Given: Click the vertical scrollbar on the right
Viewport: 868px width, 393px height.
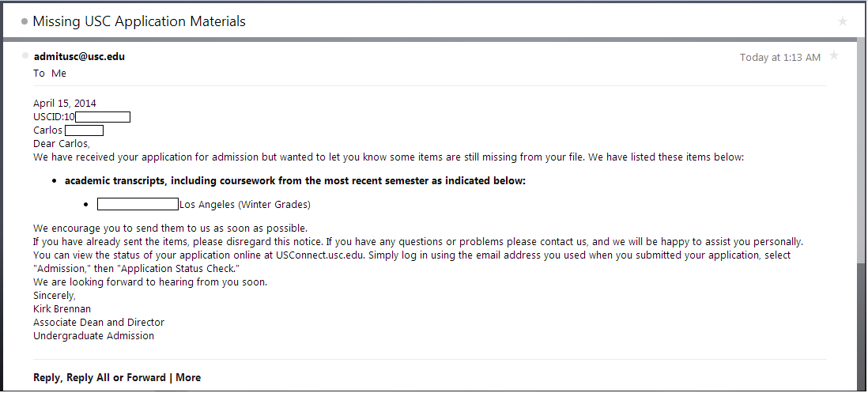Looking at the screenshot, I should coord(861,158).
